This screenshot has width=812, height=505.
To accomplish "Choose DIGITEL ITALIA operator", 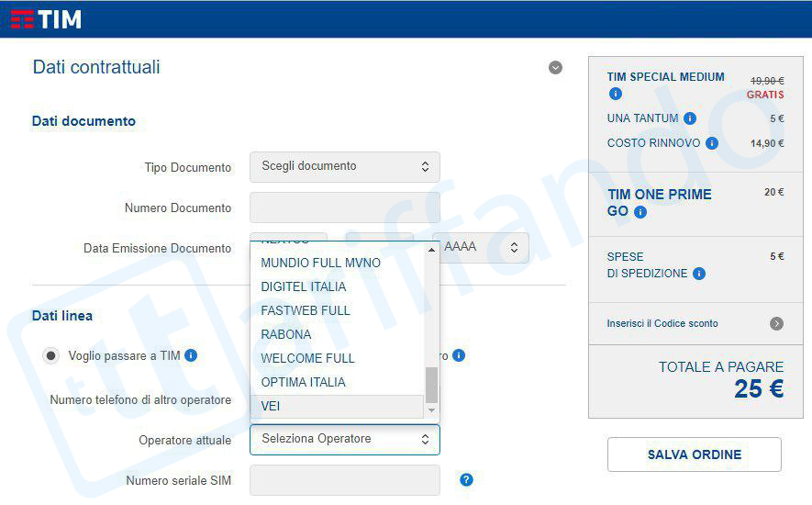I will pyautogui.click(x=337, y=286).
